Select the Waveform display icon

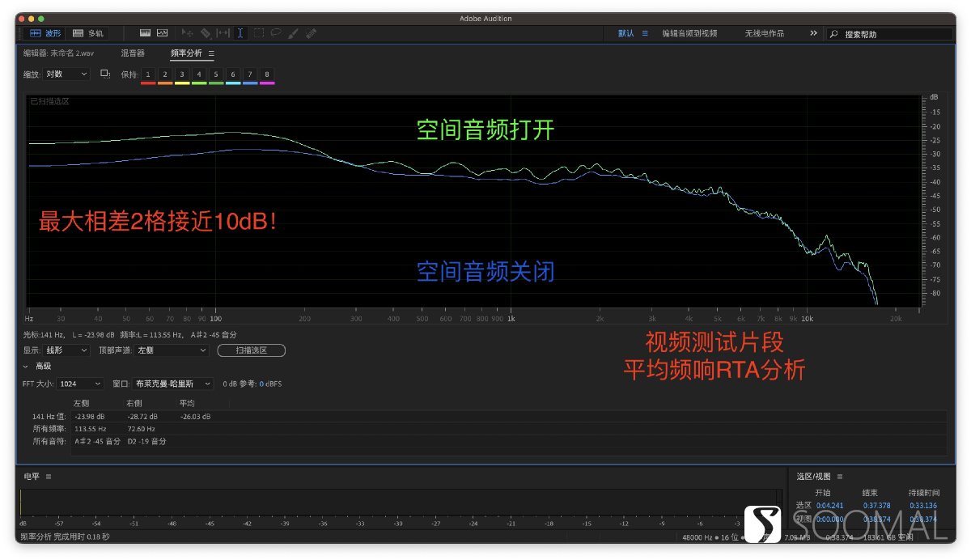146,33
